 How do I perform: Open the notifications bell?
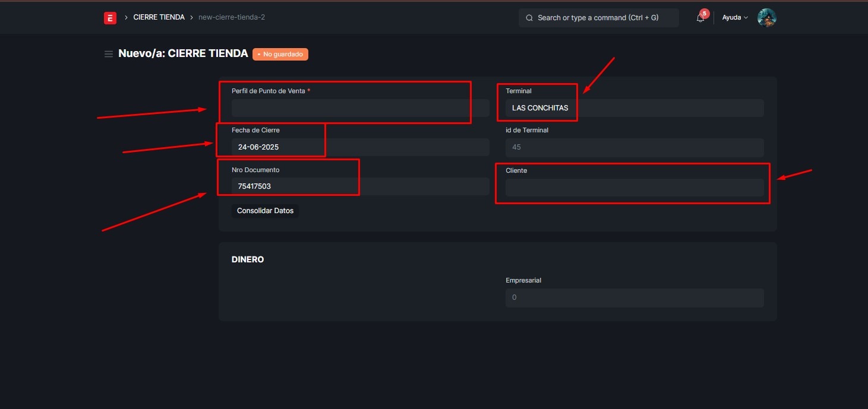(x=700, y=18)
